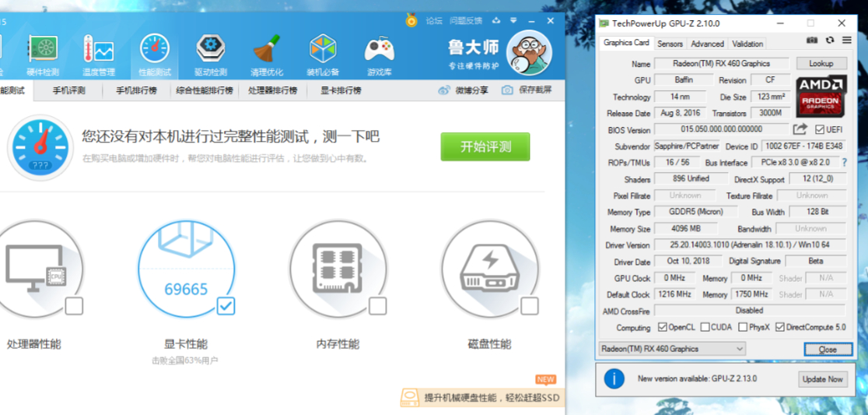Open the 清理优化 broom cleanup icon
The height and width of the screenshot is (415, 868).
(x=266, y=49)
